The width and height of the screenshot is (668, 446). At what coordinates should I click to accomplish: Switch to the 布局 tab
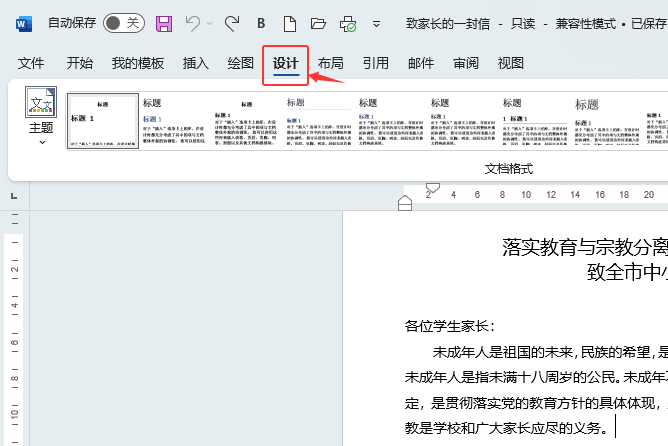(x=331, y=63)
